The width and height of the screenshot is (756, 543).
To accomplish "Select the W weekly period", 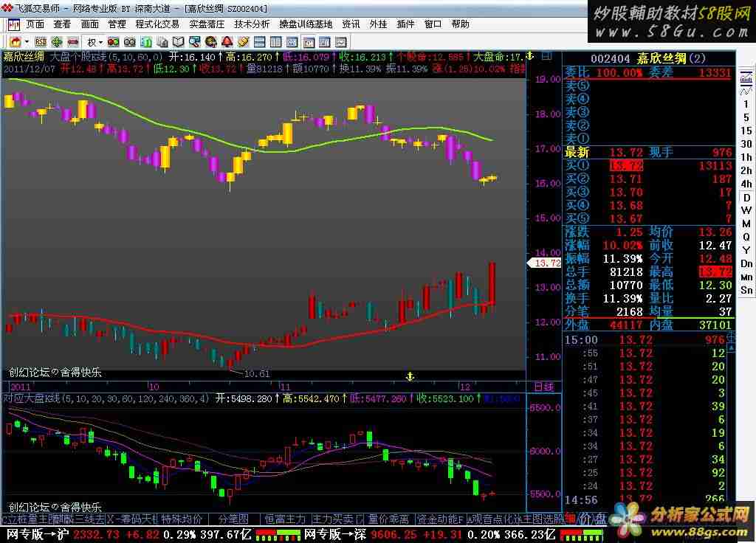I will [x=746, y=210].
